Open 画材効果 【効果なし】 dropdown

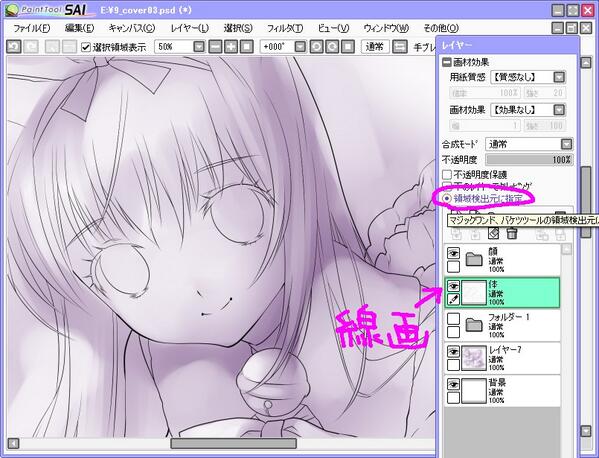pos(559,110)
